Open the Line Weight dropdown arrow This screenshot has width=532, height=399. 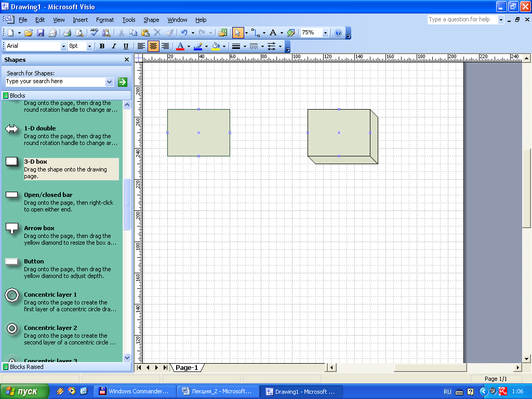(x=245, y=46)
